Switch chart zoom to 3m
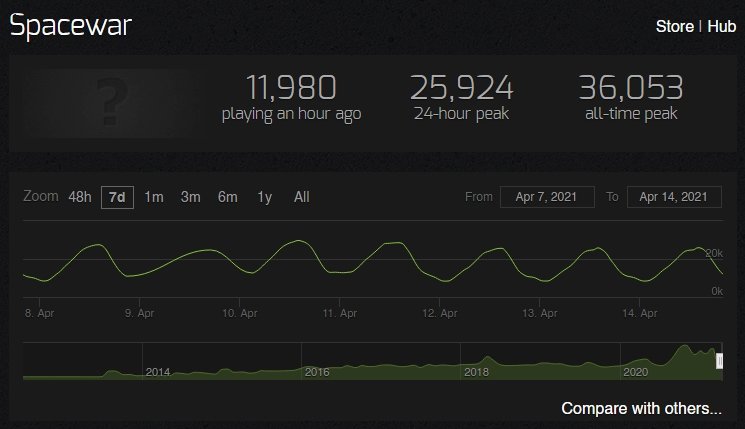745x429 pixels. coord(191,197)
